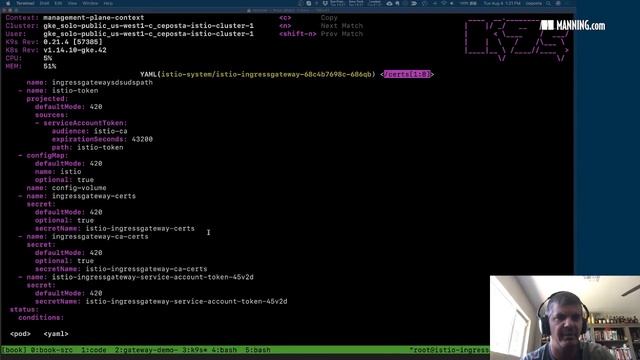
Task: Click the date and time in menu bar
Action: [x=502, y=3]
